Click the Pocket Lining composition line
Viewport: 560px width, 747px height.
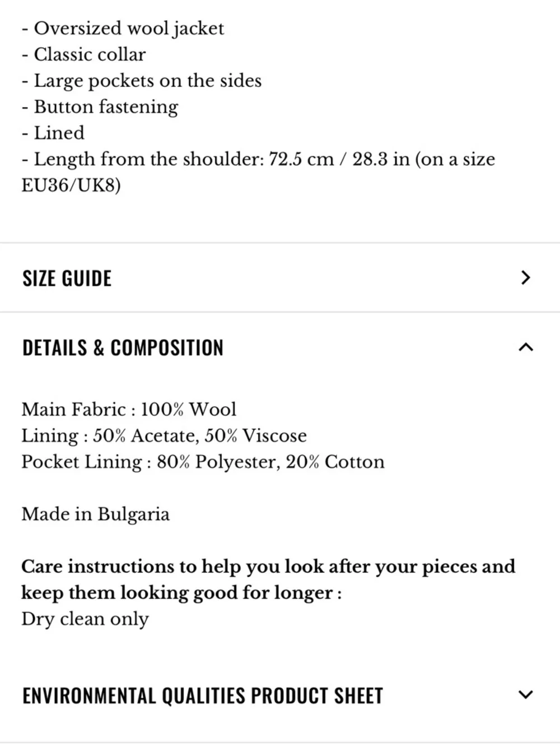coord(203,462)
